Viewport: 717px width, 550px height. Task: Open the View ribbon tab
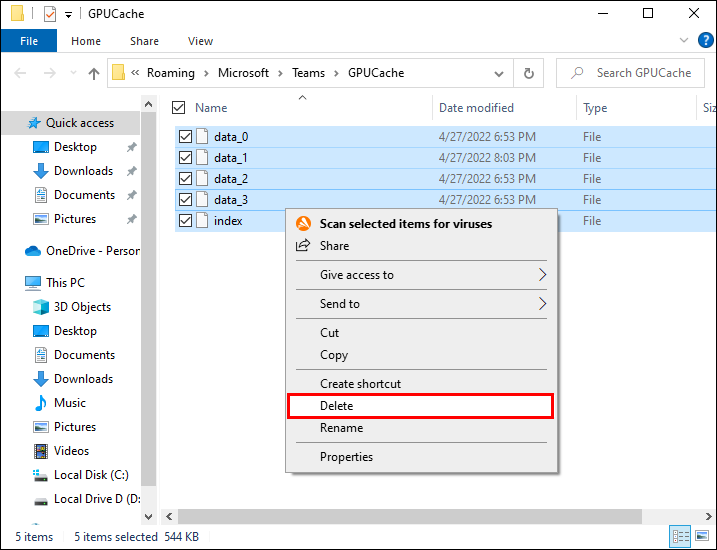[x=200, y=41]
